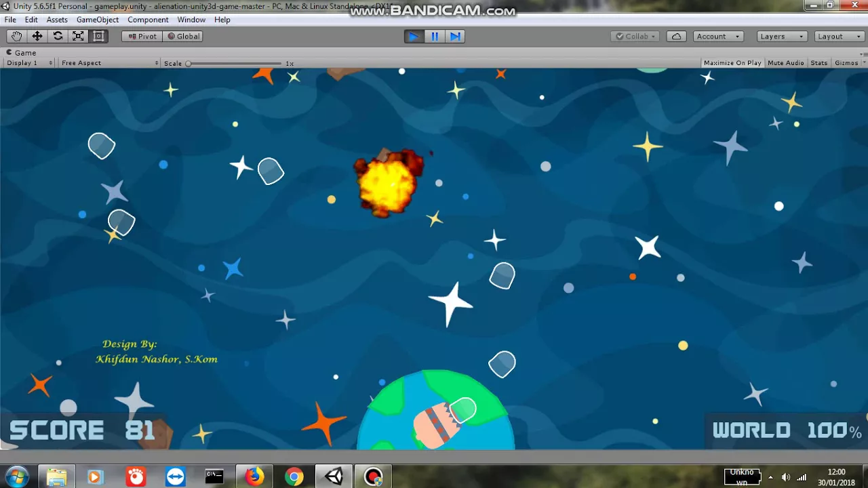Viewport: 868px width, 488px height.
Task: Toggle the Pivot handle position
Action: (x=142, y=37)
